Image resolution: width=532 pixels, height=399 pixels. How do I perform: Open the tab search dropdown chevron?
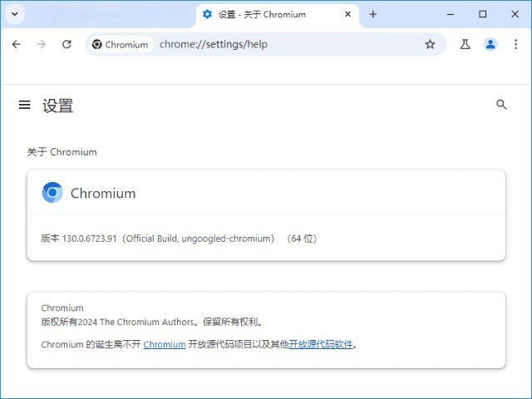click(x=16, y=14)
